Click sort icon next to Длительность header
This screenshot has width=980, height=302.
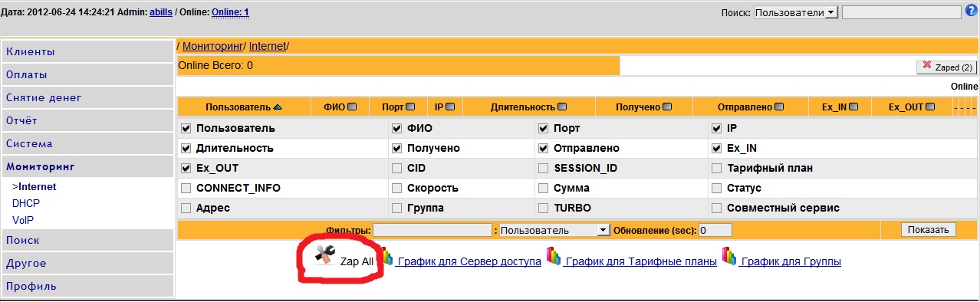(x=562, y=107)
